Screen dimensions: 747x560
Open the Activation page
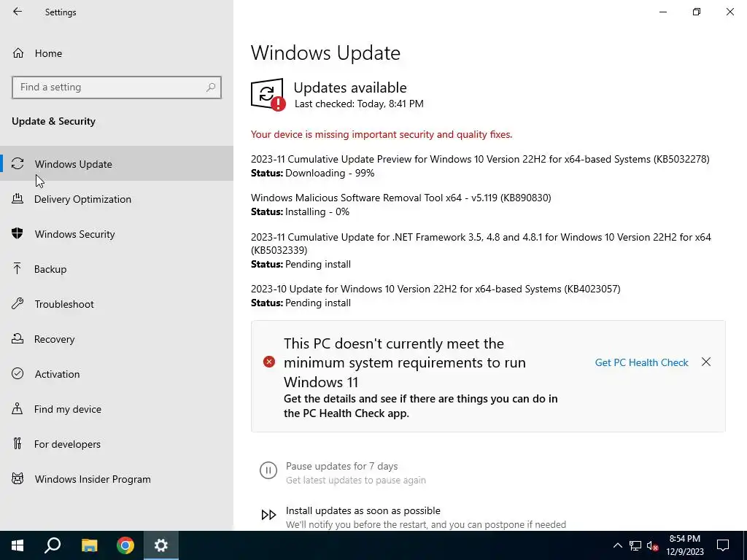point(117,374)
